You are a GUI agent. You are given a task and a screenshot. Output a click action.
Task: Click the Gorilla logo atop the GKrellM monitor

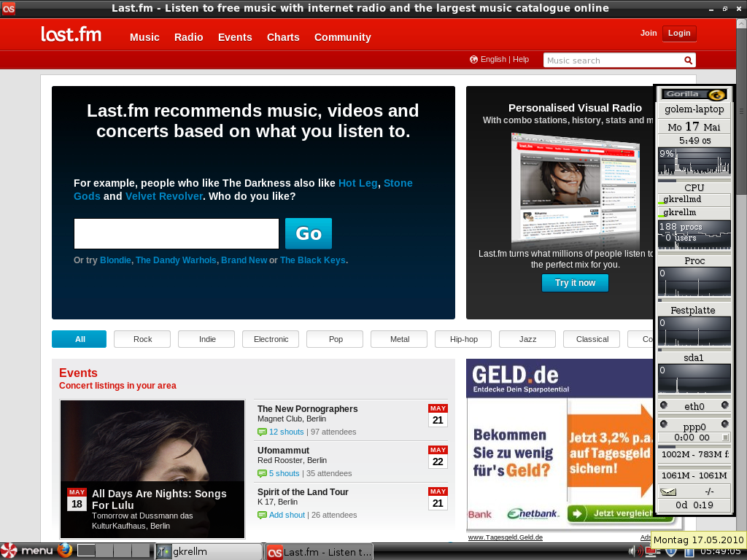coord(693,93)
